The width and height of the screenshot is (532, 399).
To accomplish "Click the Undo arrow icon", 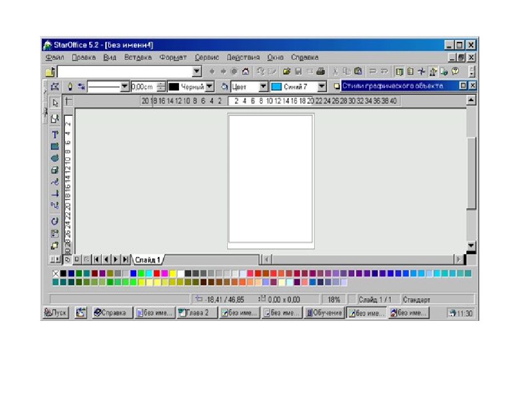I will [x=372, y=71].
